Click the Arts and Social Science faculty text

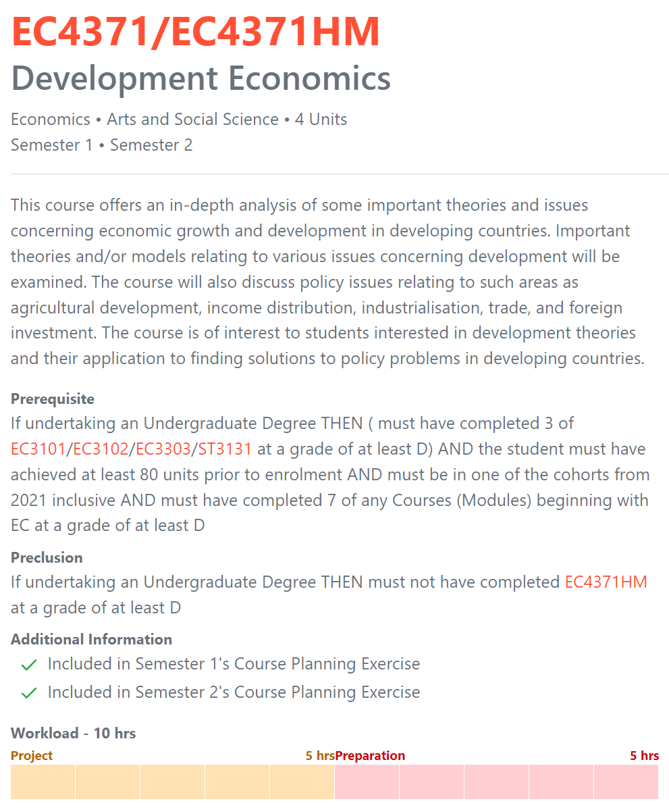click(192, 120)
